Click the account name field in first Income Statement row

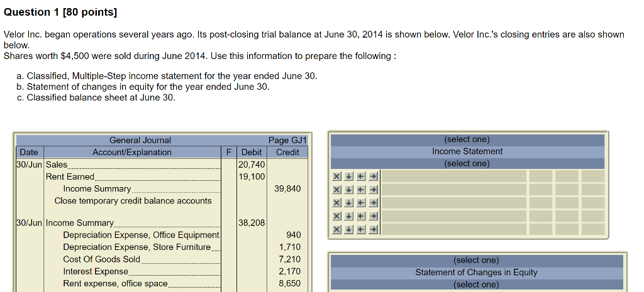click(454, 176)
